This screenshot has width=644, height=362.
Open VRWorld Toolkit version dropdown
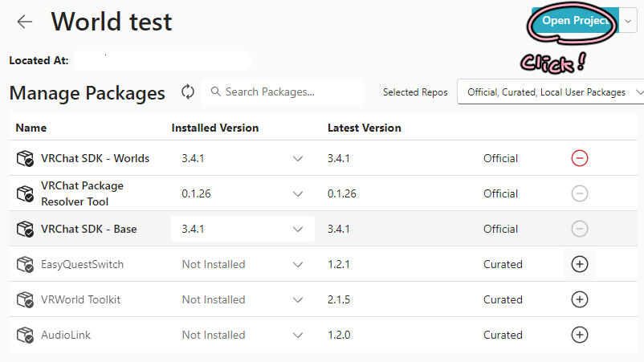pos(298,299)
